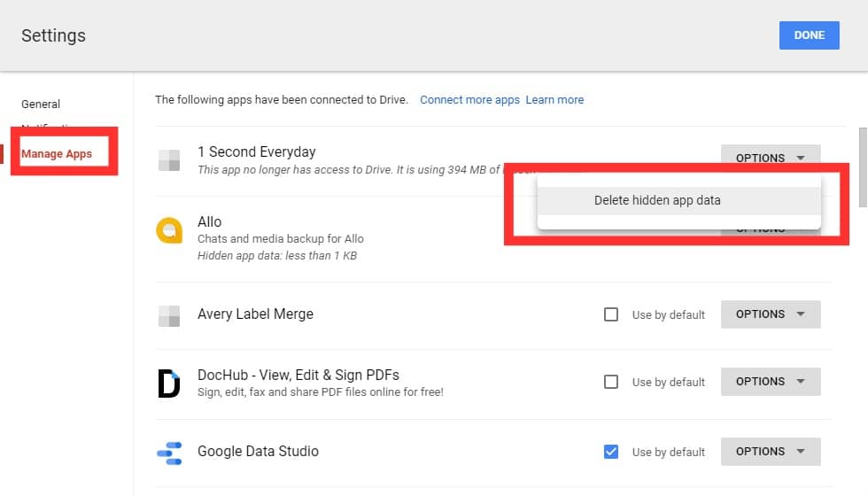Click the Settings heading
The width and height of the screenshot is (868, 496).
pyautogui.click(x=53, y=35)
